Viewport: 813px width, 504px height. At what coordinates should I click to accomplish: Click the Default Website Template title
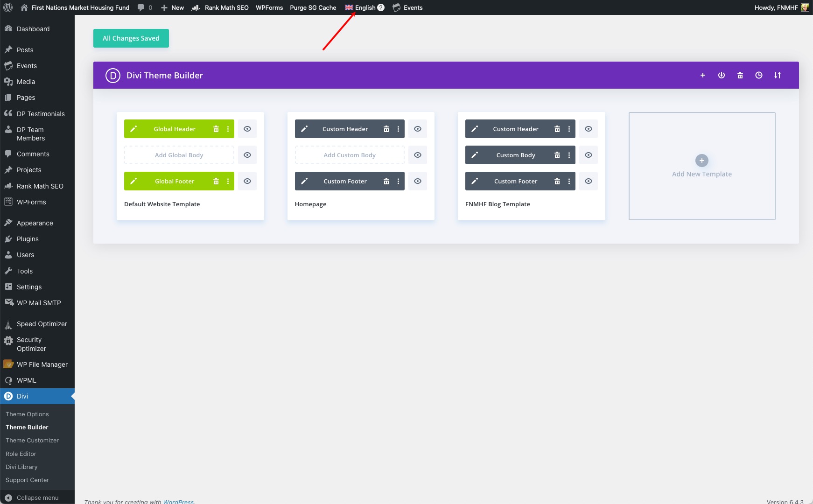[162, 204]
